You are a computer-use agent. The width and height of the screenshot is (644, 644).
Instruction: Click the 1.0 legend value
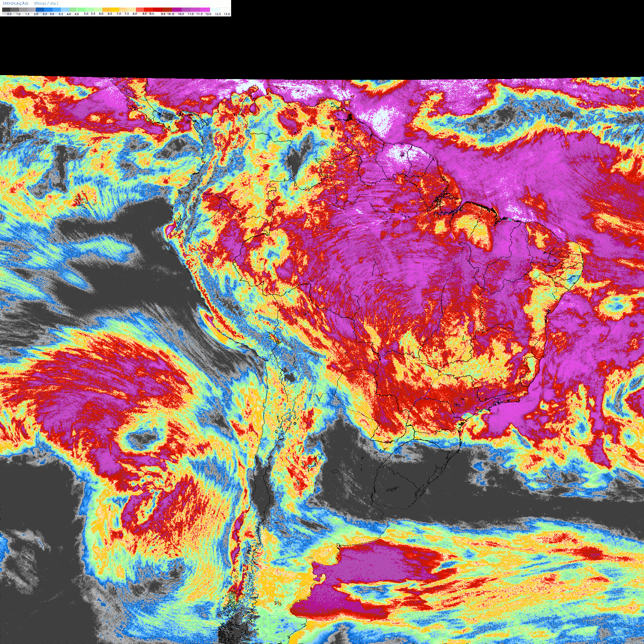pos(18,14)
